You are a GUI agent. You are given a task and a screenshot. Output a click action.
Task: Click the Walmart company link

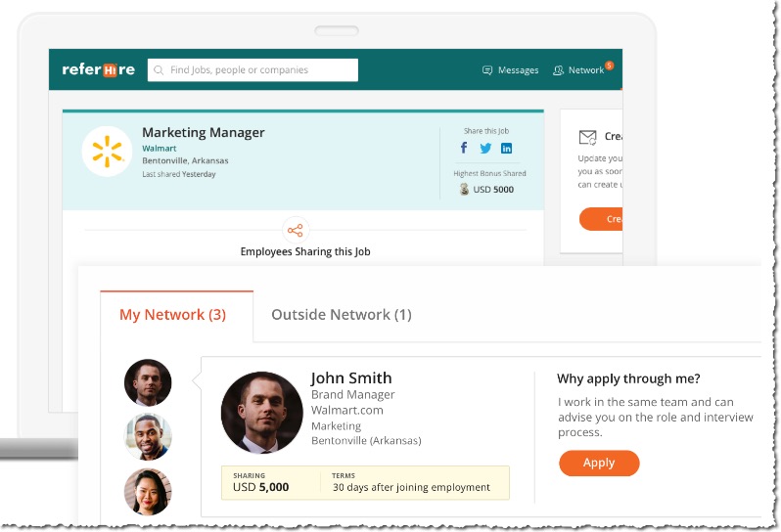[160, 148]
